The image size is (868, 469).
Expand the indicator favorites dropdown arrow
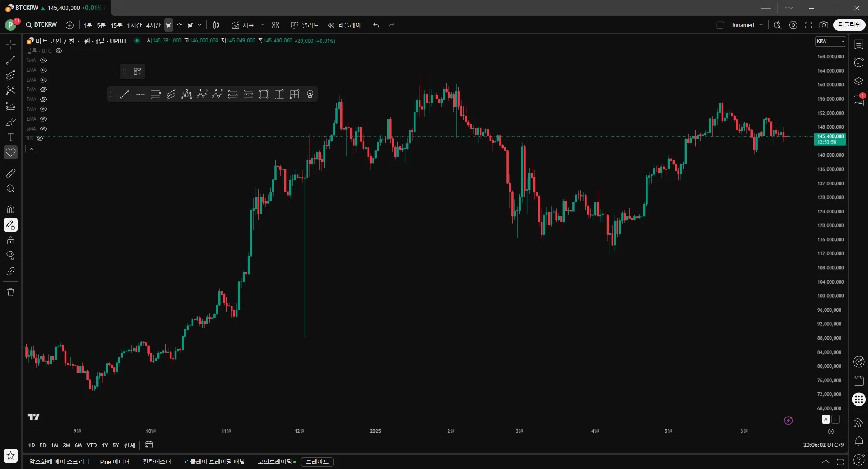click(x=263, y=25)
